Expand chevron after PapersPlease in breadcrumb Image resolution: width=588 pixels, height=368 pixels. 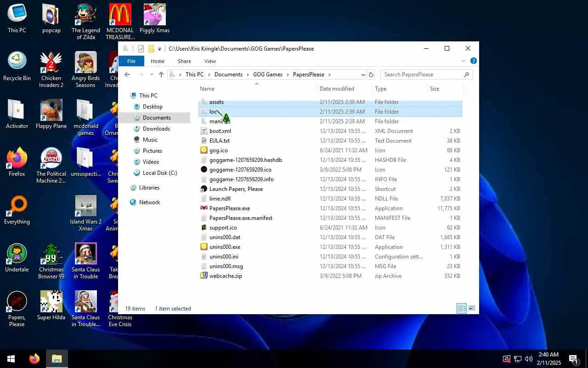[329, 75]
